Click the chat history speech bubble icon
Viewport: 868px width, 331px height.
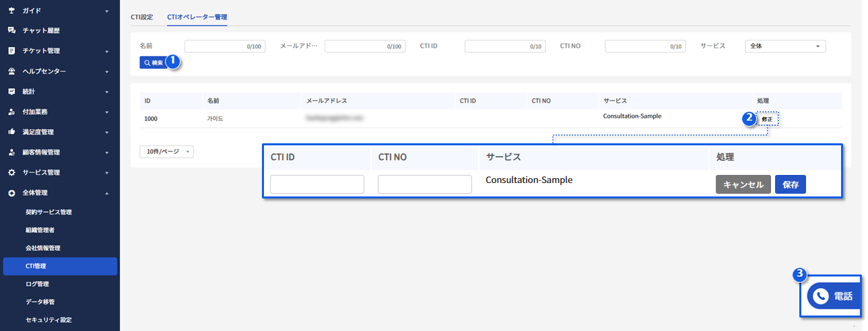tap(11, 30)
